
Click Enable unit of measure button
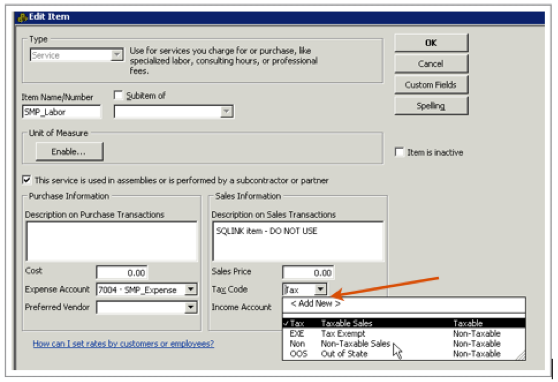click(x=69, y=152)
